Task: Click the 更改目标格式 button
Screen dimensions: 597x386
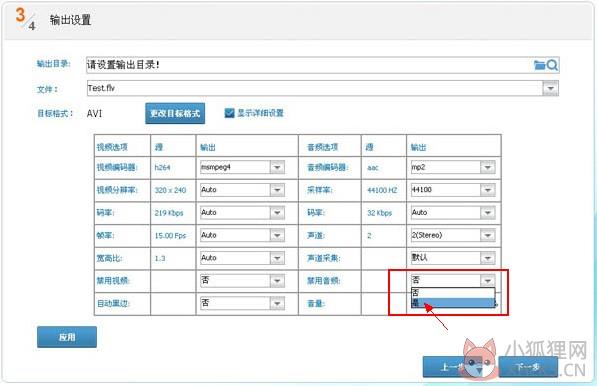Action: (x=175, y=113)
